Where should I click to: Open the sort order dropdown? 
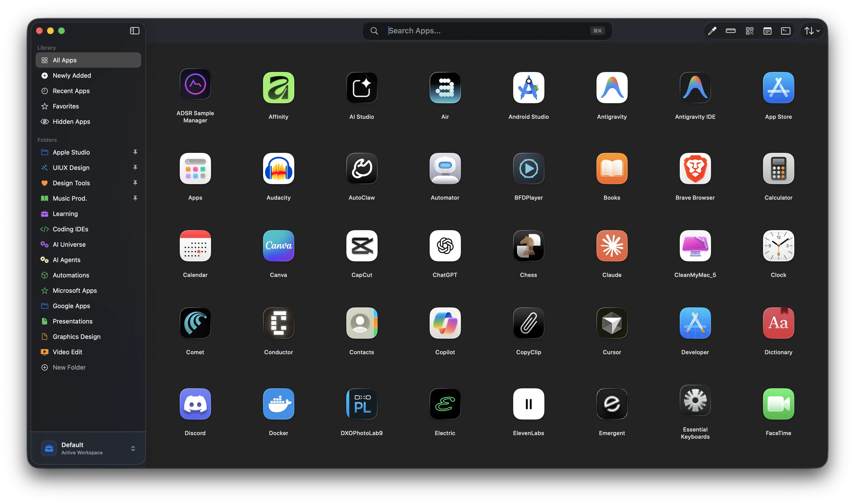point(812,31)
